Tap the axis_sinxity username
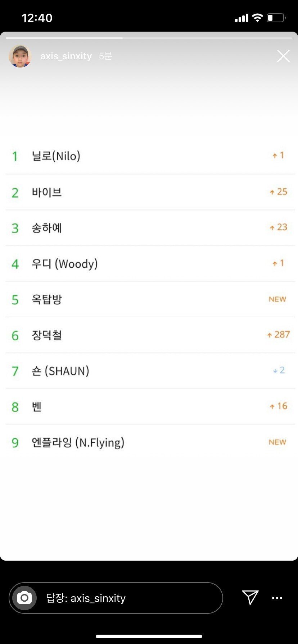Viewport: 298px width, 644px height. [x=66, y=56]
